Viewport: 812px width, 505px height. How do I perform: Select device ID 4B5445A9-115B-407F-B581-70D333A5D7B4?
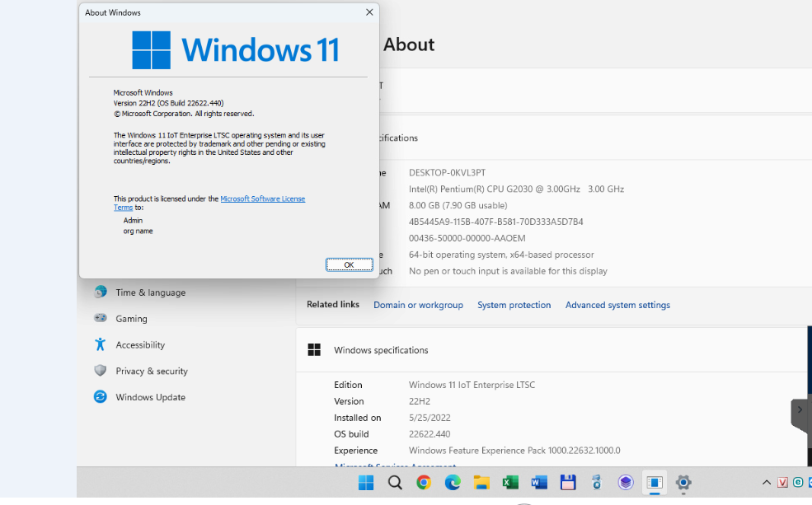point(495,222)
